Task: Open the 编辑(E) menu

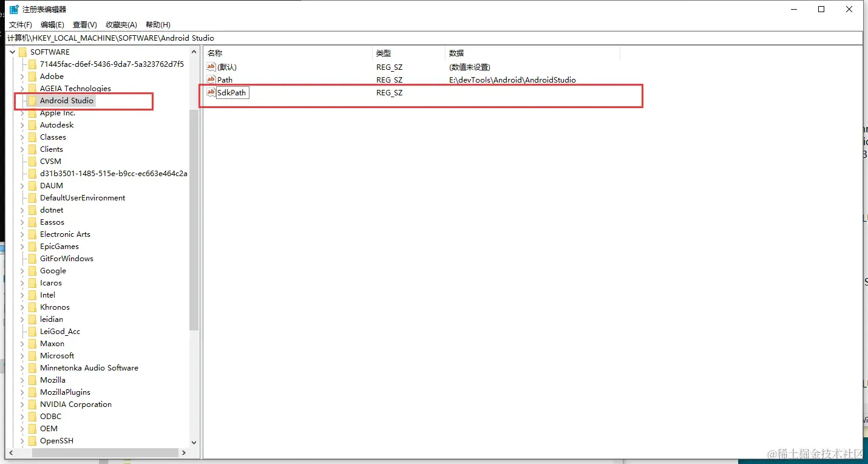Action: [x=52, y=25]
